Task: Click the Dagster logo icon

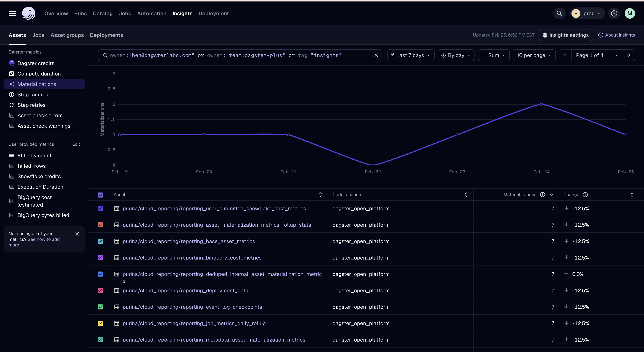Action: pyautogui.click(x=29, y=13)
